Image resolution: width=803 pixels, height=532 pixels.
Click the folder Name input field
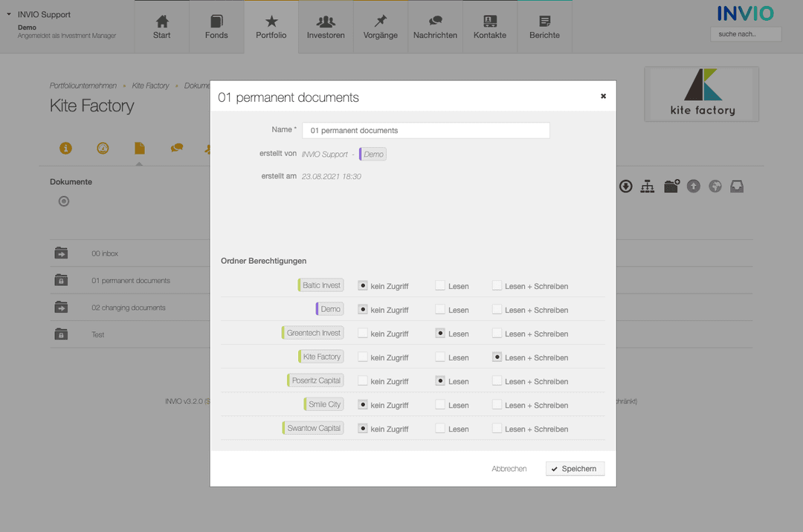(x=425, y=131)
